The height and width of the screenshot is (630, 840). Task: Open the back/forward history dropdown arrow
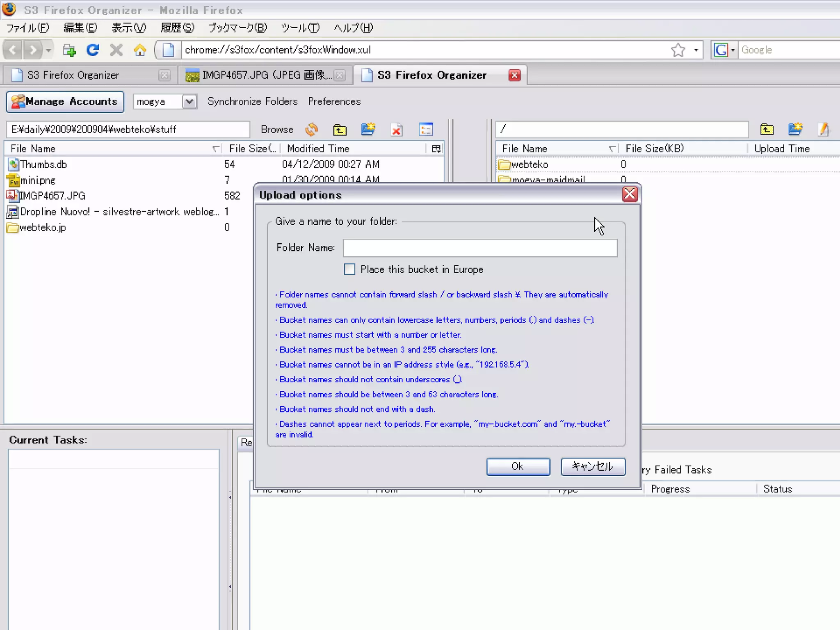(x=48, y=50)
